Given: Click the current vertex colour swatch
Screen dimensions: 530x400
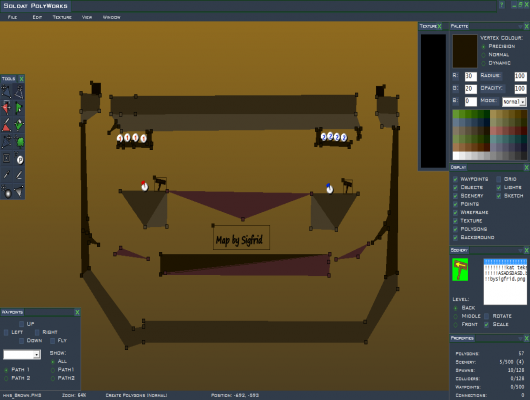Looking at the screenshot, I should tap(465, 51).
